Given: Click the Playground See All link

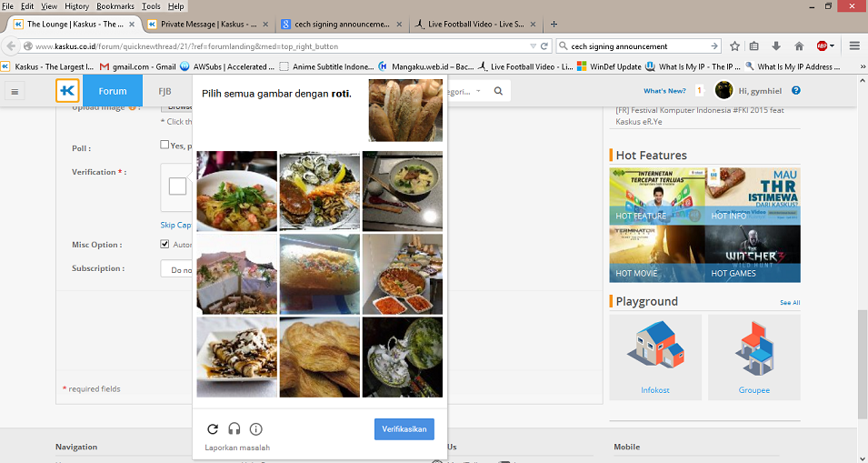Looking at the screenshot, I should (790, 302).
